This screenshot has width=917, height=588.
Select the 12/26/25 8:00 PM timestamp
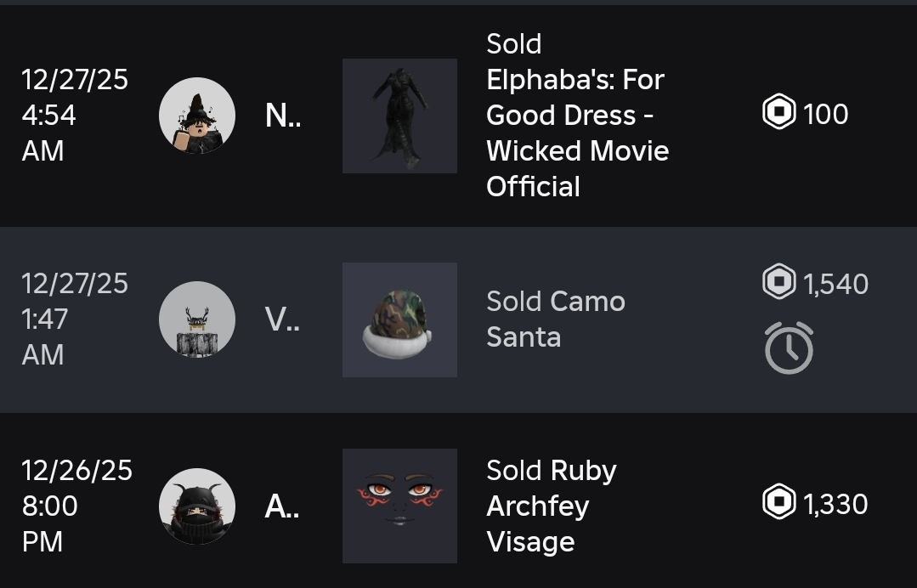(x=76, y=506)
